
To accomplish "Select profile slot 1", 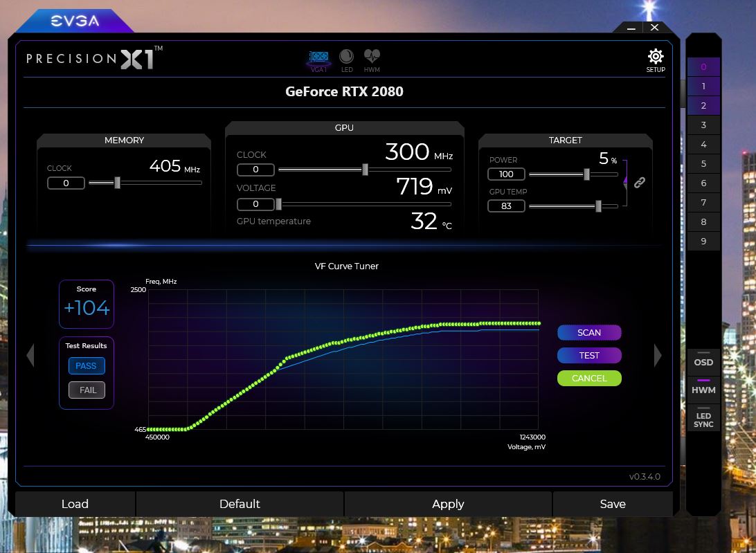I will pos(703,87).
